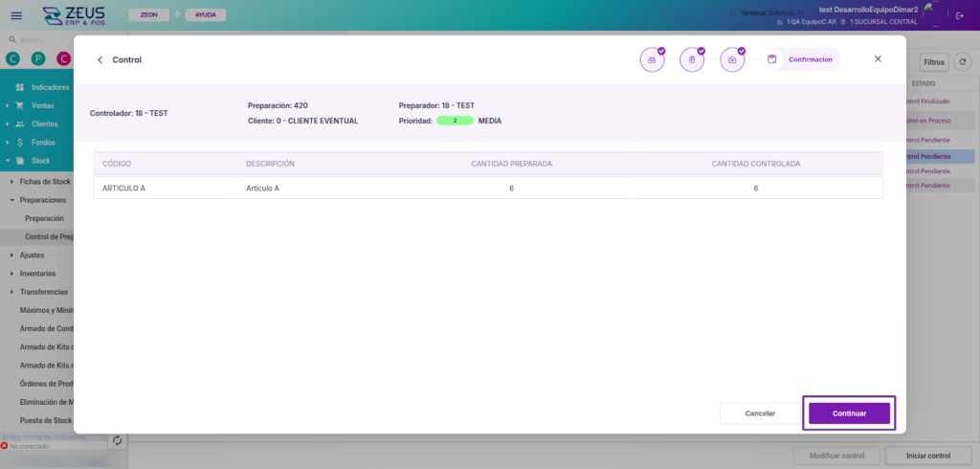Screen dimensions: 980x469
Task: Click the logout icon in header
Action: [x=960, y=15]
